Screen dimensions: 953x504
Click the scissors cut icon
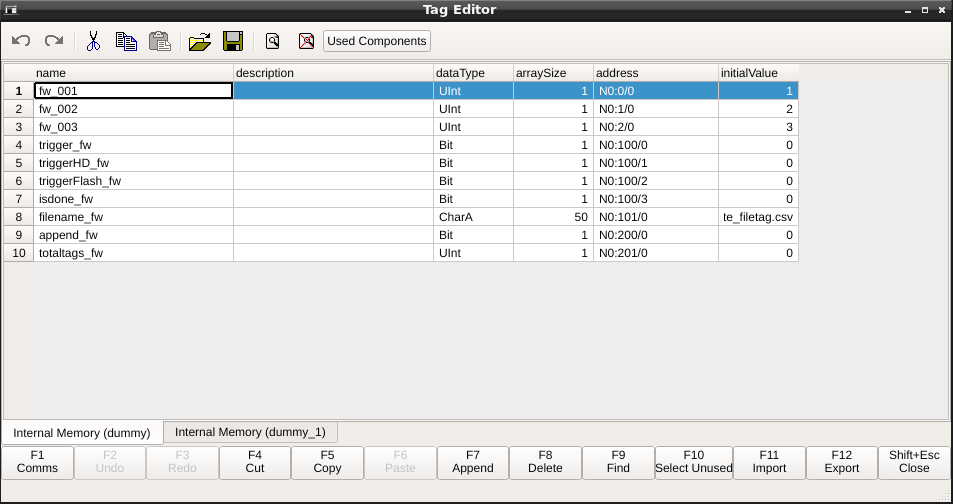click(93, 41)
